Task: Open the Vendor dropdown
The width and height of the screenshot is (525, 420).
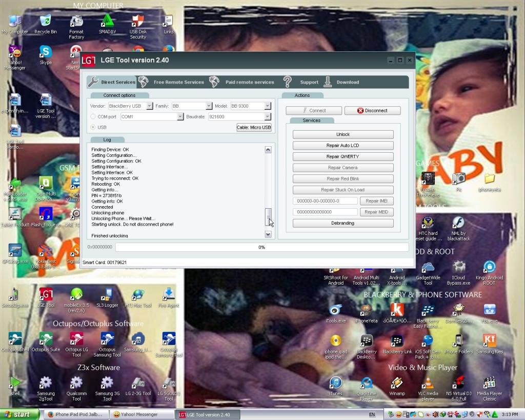Action: click(149, 106)
